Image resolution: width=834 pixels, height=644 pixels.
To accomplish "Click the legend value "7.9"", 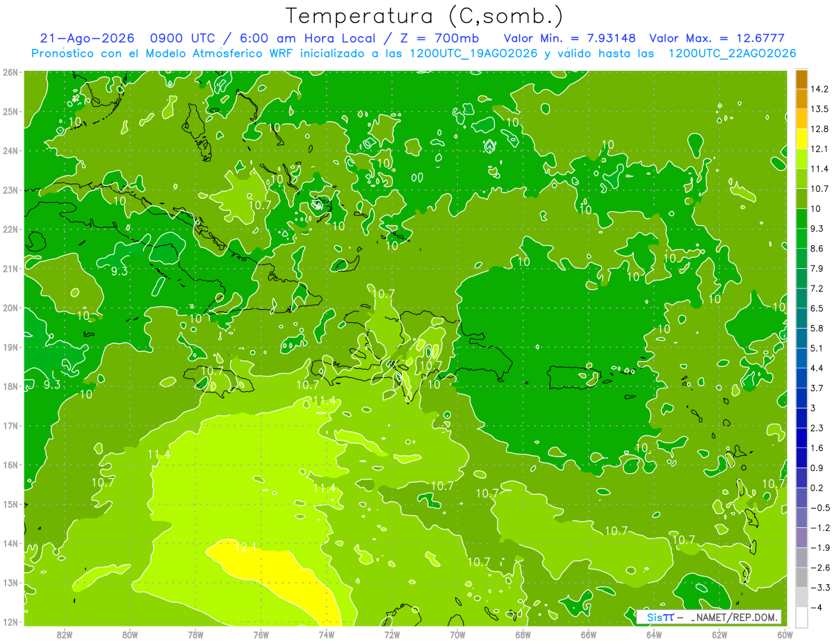I will coord(817,269).
